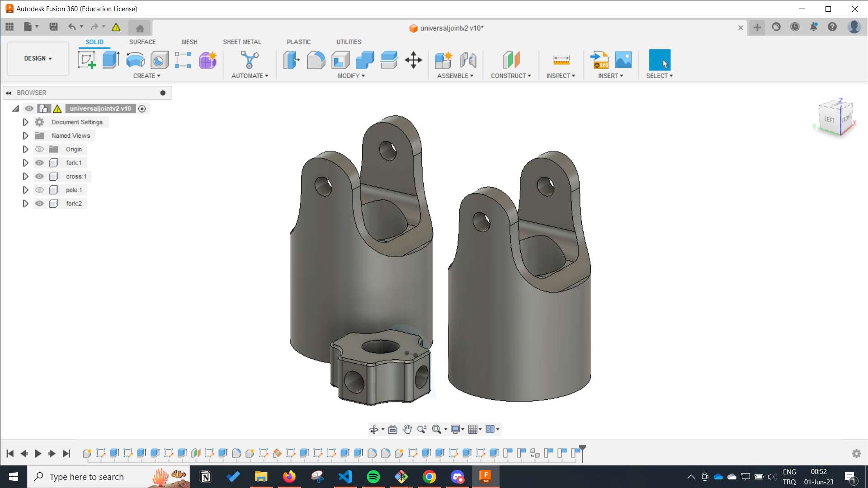Select the Move/Copy tool
The height and width of the screenshot is (488, 868).
click(413, 60)
